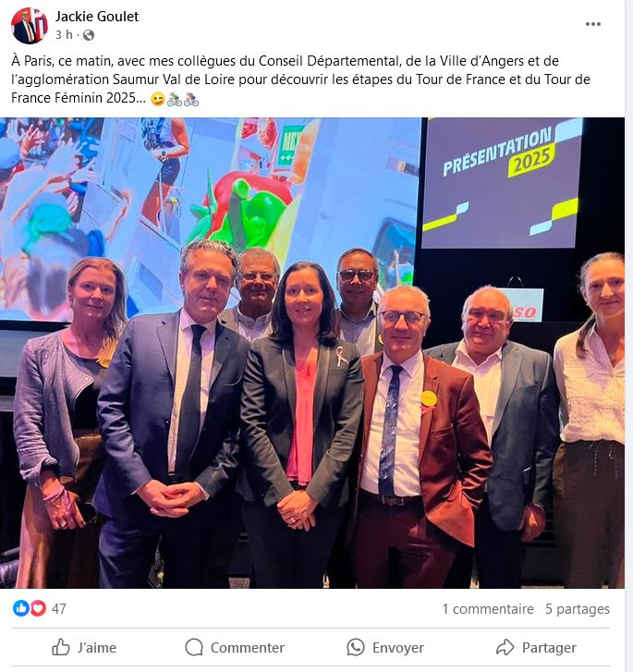633x672 pixels.
Task: Show the 1 commentaire link
Action: [488, 609]
